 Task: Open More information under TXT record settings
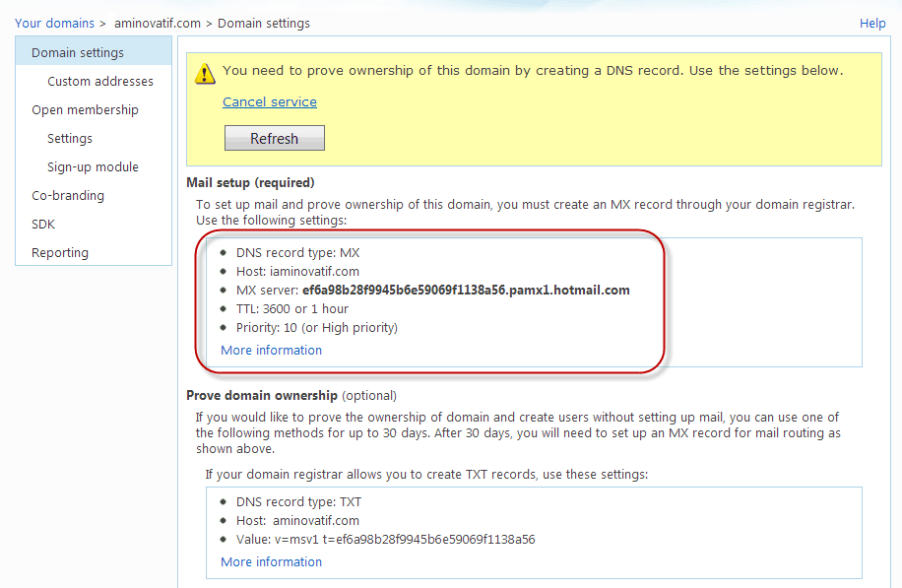[x=271, y=561]
